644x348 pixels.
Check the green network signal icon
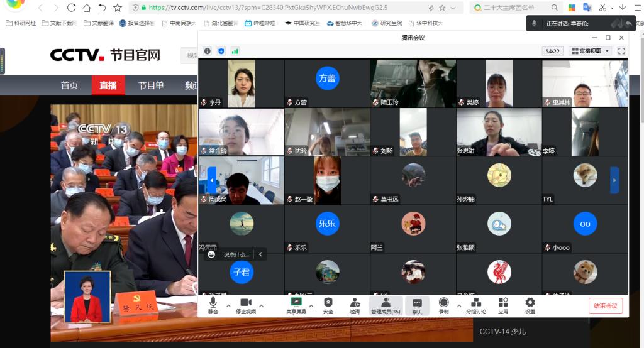[235, 51]
